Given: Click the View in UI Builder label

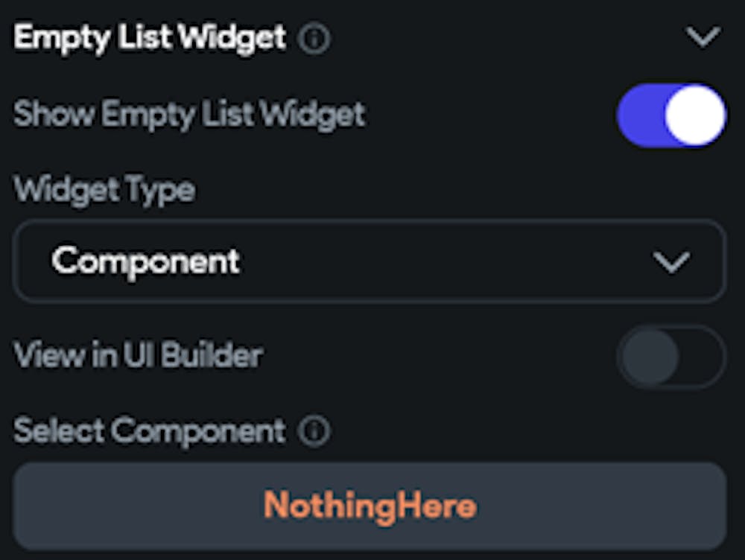Looking at the screenshot, I should [x=138, y=356].
